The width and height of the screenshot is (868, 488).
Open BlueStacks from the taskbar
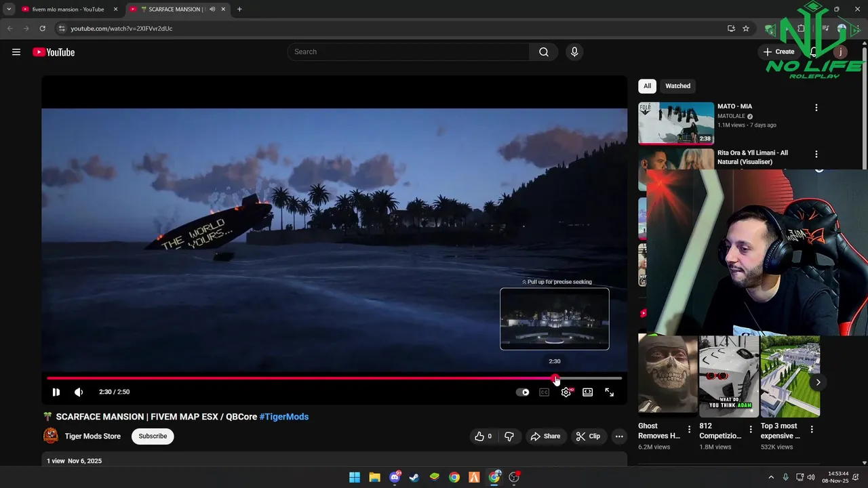[435, 477]
